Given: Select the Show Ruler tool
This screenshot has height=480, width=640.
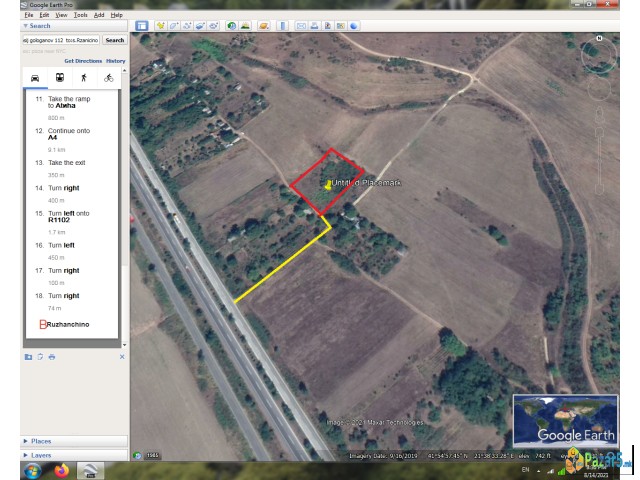Looking at the screenshot, I should (x=285, y=25).
